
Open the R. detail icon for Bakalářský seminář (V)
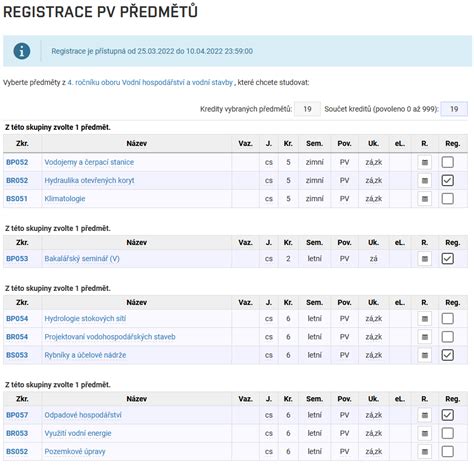tap(424, 259)
